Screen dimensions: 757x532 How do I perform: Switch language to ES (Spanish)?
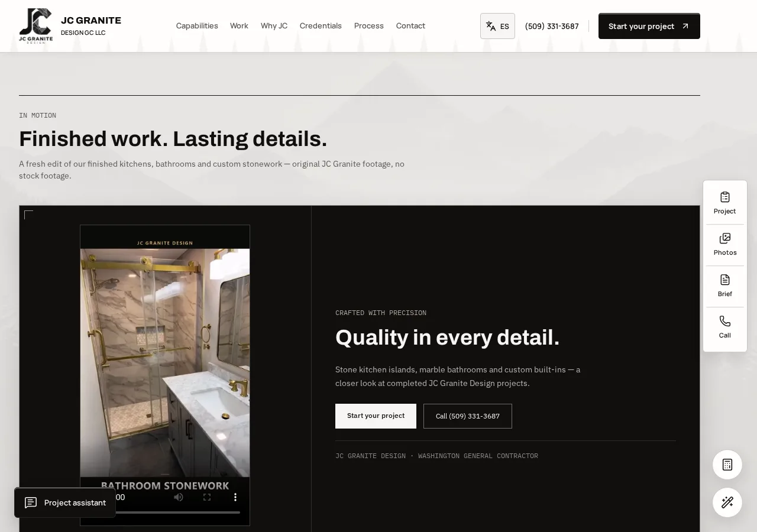[x=497, y=26]
